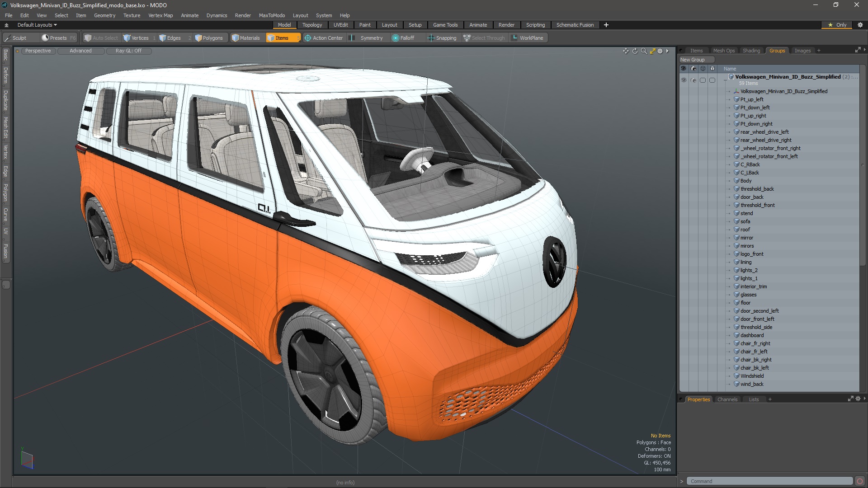
Task: Open the Ray GL Off dropdown
Action: click(128, 51)
